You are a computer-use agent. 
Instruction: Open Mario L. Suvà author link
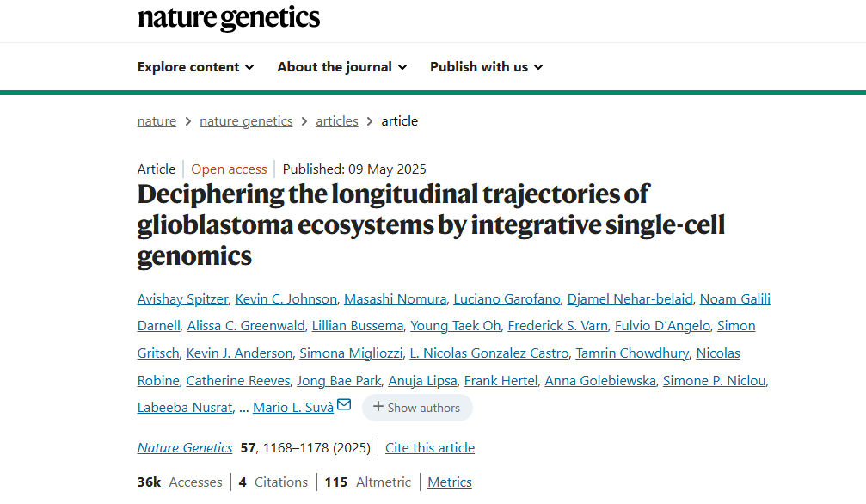point(293,408)
